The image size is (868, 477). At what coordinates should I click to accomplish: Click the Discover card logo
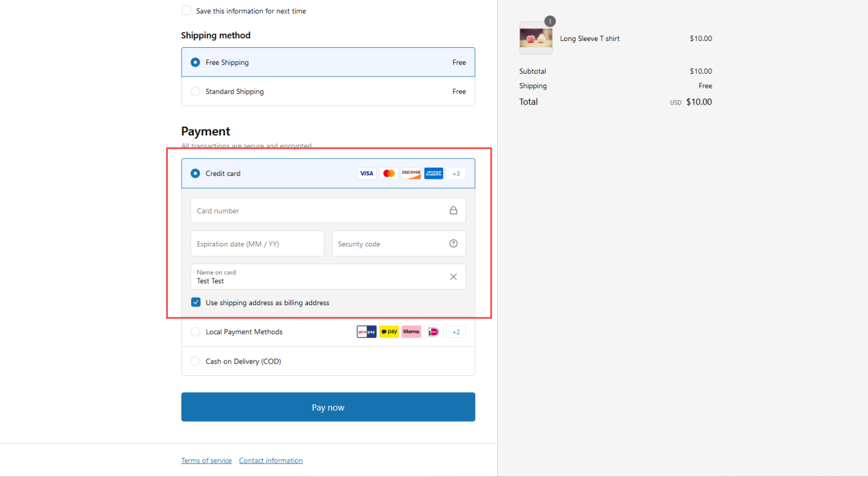tap(411, 174)
